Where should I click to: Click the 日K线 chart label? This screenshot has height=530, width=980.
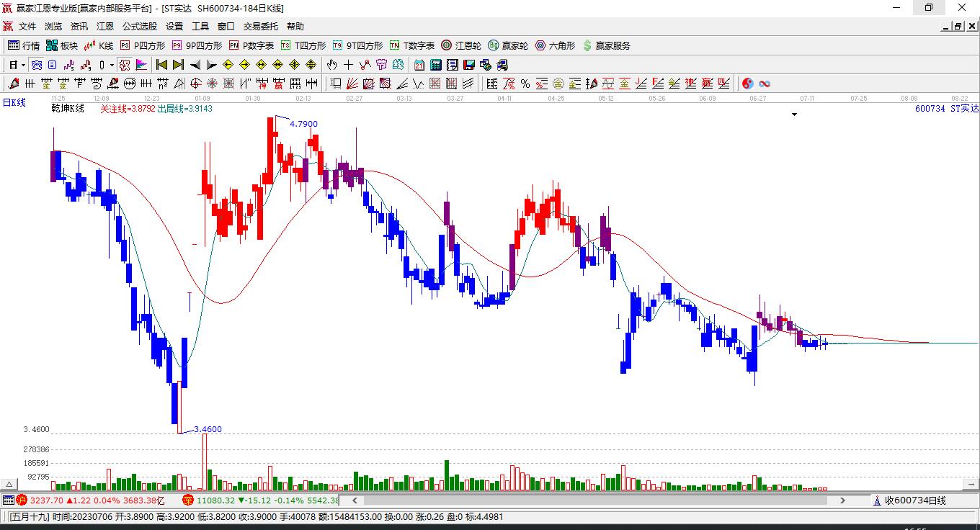coord(14,102)
